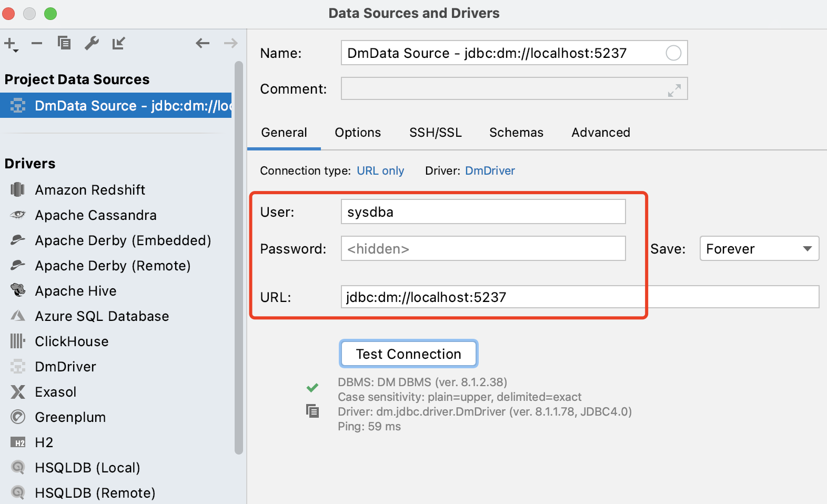Open the Save password Forever dropdown

tap(759, 248)
